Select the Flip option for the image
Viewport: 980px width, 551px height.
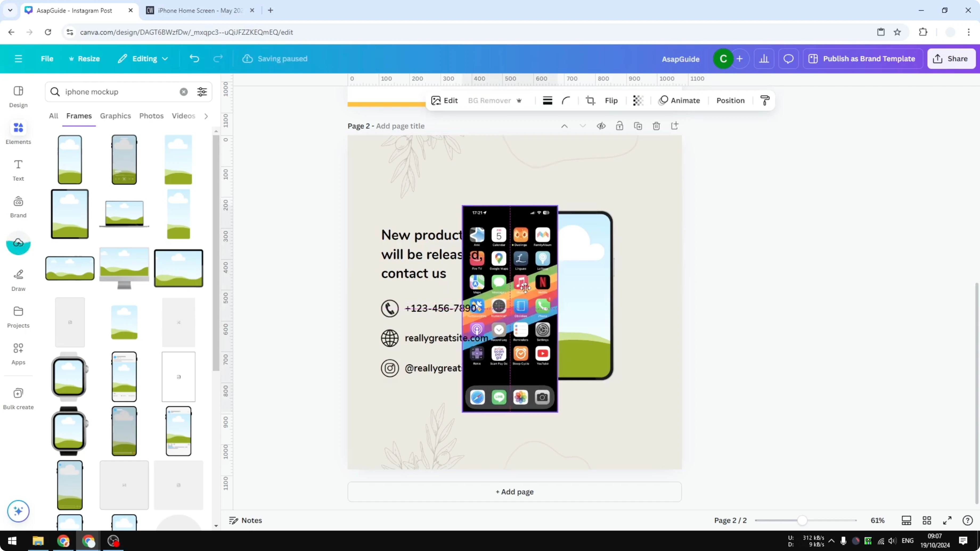(611, 100)
